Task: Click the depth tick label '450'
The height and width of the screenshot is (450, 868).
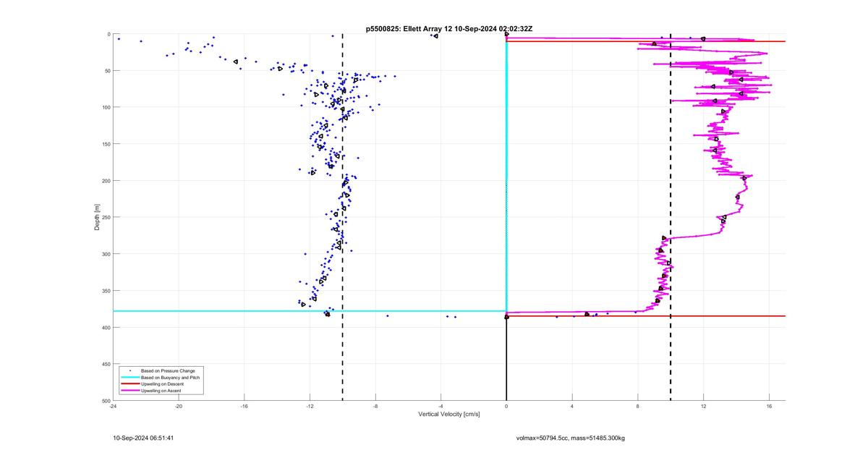Action: pos(106,364)
